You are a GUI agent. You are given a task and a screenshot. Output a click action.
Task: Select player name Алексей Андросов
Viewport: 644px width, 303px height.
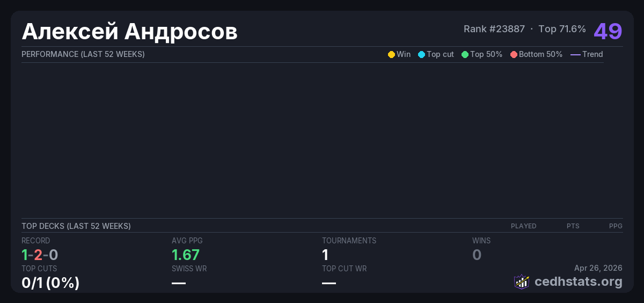129,32
